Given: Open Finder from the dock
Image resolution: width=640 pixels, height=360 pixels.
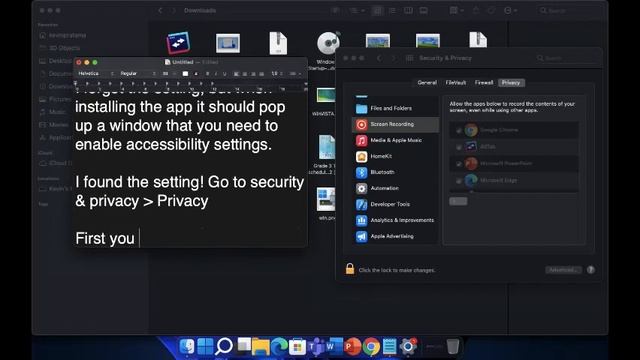Looking at the screenshot, I should click(x=187, y=347).
